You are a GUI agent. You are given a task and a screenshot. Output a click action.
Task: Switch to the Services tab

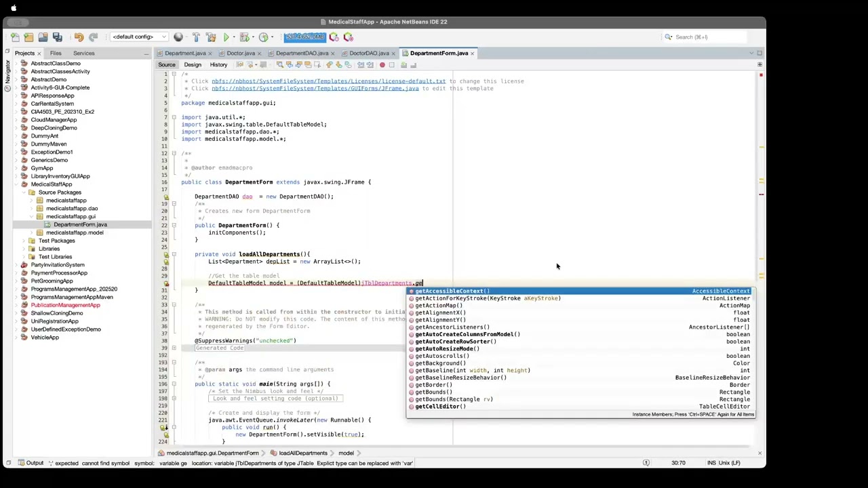[83, 53]
